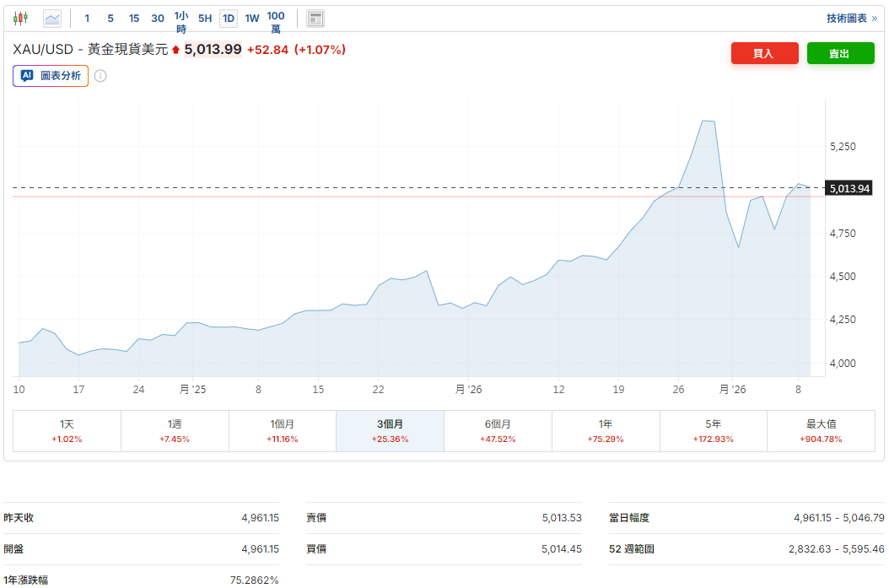Select the 1D daily interval
This screenshot has height=588, width=889.
(x=229, y=19)
